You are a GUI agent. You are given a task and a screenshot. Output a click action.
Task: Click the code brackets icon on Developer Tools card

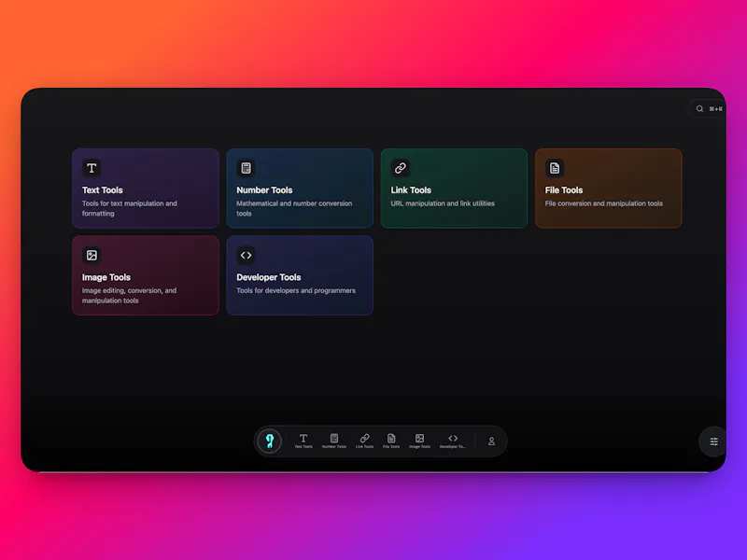[246, 255]
